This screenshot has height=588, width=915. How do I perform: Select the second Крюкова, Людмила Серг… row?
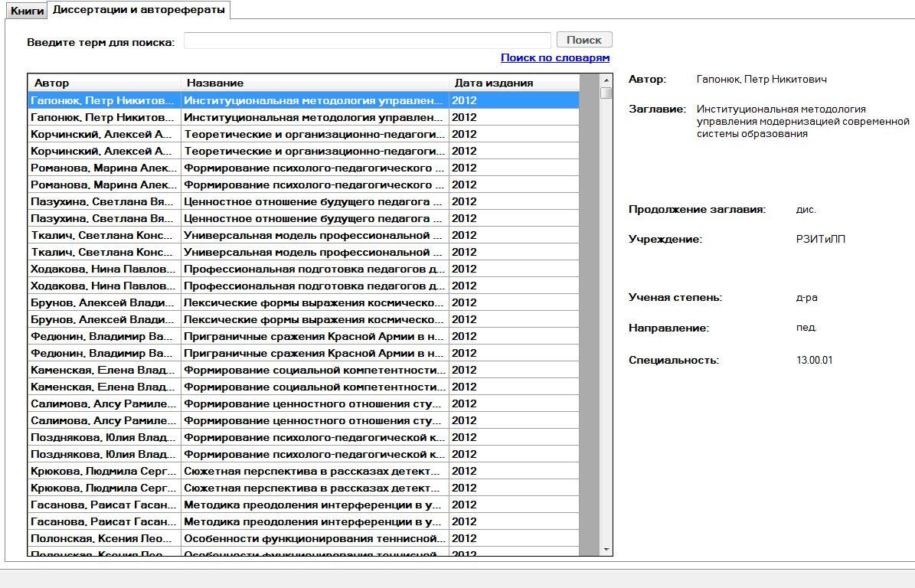(303, 488)
